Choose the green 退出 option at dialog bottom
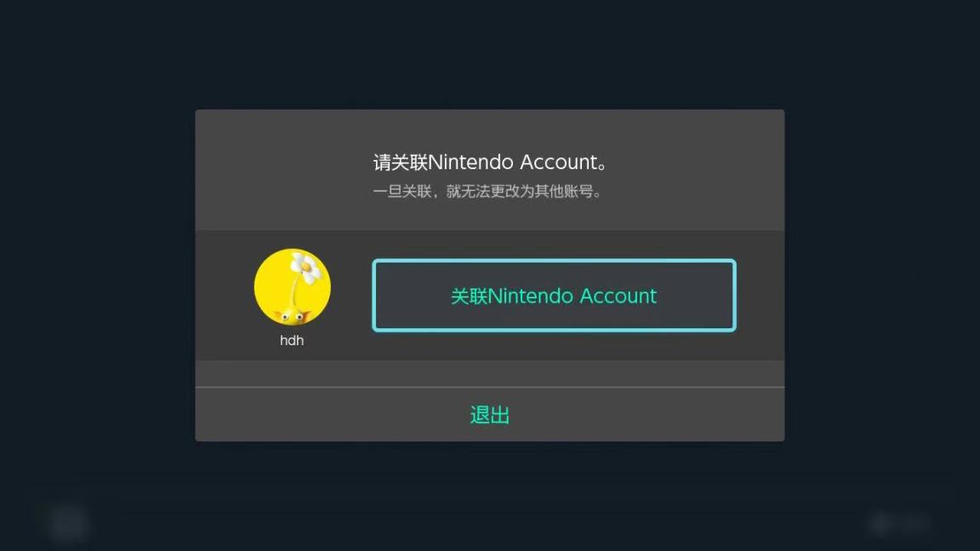Viewport: 980px width, 551px height. point(490,415)
